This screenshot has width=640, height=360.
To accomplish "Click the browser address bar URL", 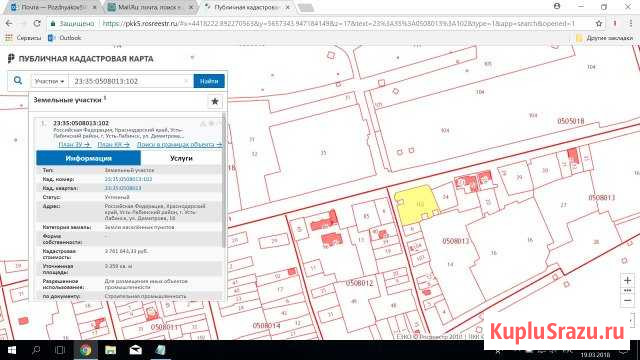I will (x=339, y=24).
